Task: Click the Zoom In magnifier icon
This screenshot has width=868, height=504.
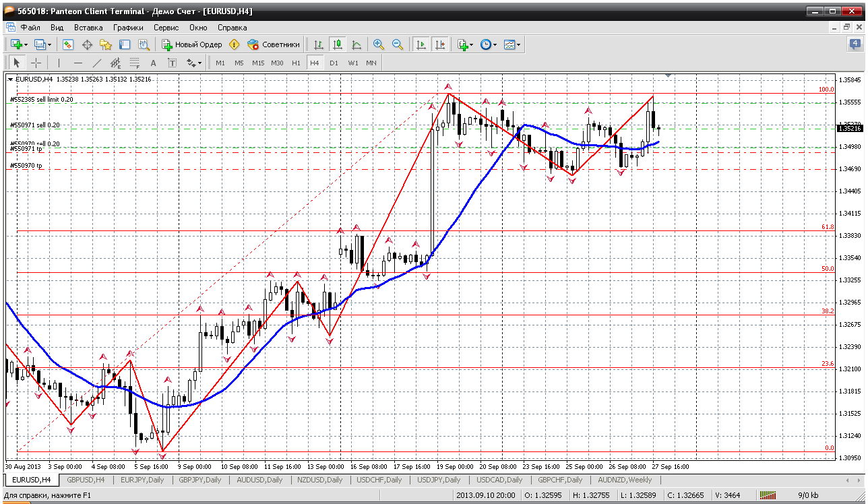Action: tap(379, 44)
